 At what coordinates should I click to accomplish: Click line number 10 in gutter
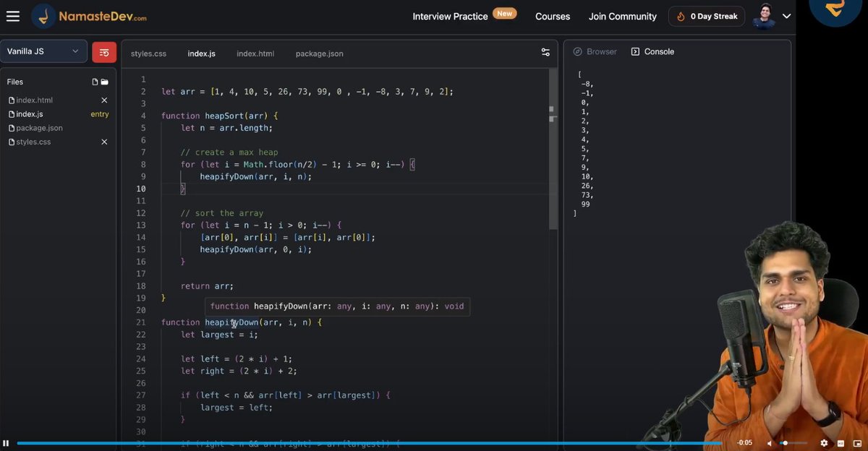click(x=141, y=189)
